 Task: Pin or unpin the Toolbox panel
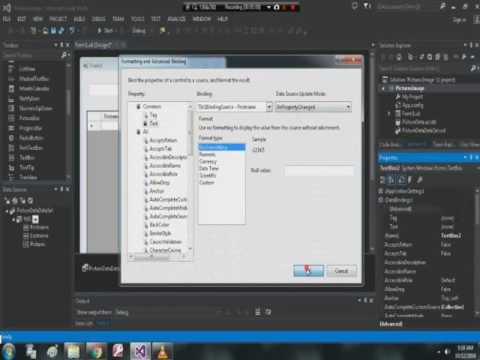[62, 45]
